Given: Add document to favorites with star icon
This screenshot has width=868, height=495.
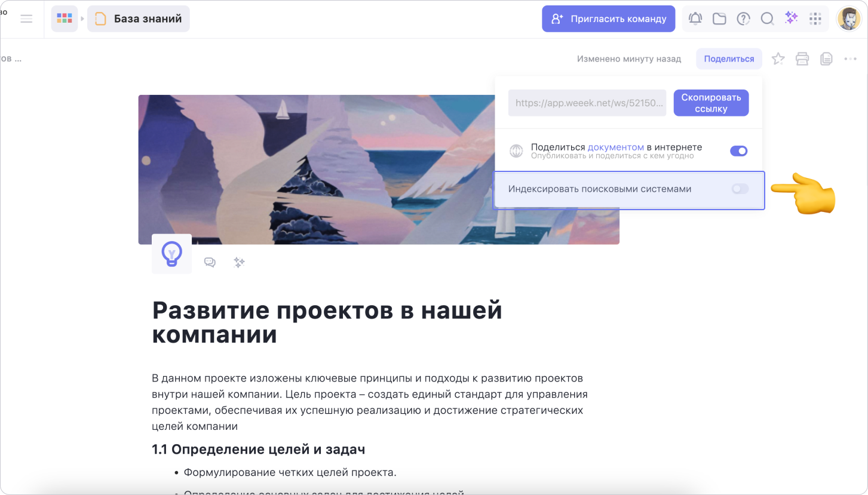Looking at the screenshot, I should 778,59.
